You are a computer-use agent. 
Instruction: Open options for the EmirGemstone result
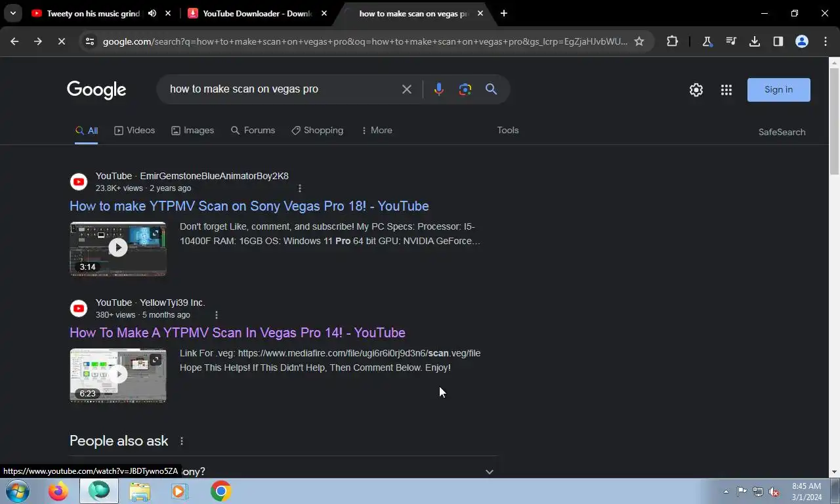click(x=300, y=188)
